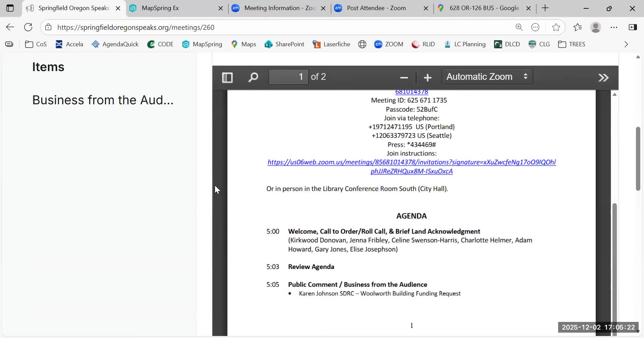Show more favorites bar items
The height and width of the screenshot is (338, 644).
pos(626,44)
